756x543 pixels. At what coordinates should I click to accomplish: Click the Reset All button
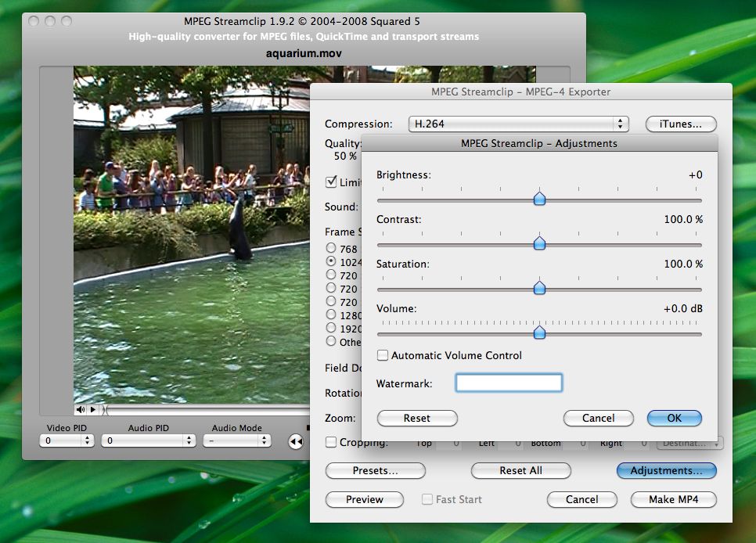click(520, 471)
